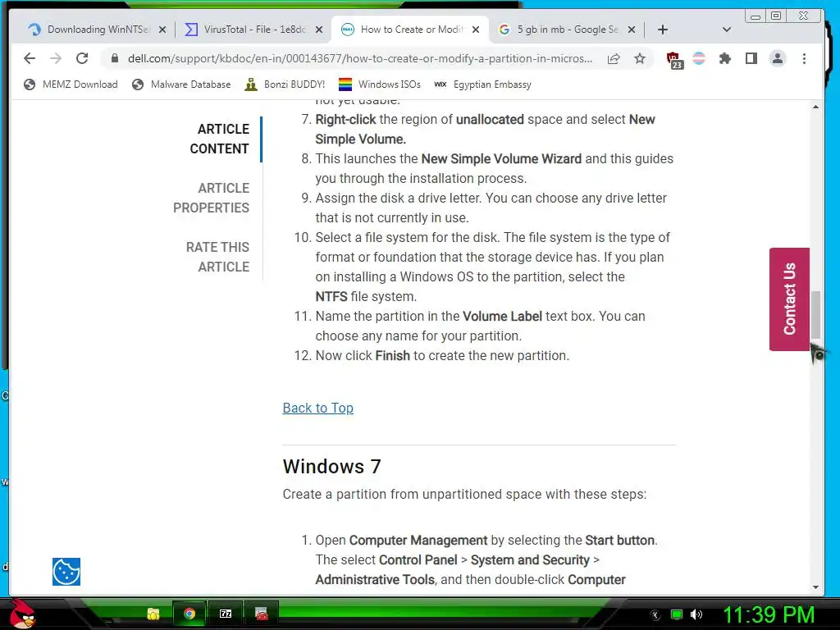
Task: Open the Contact Us side button
Action: click(789, 299)
